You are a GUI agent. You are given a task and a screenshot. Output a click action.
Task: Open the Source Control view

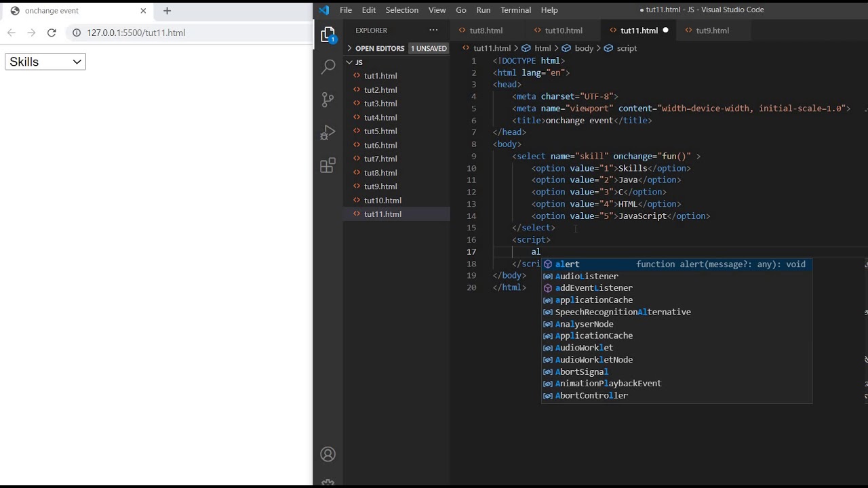328,100
